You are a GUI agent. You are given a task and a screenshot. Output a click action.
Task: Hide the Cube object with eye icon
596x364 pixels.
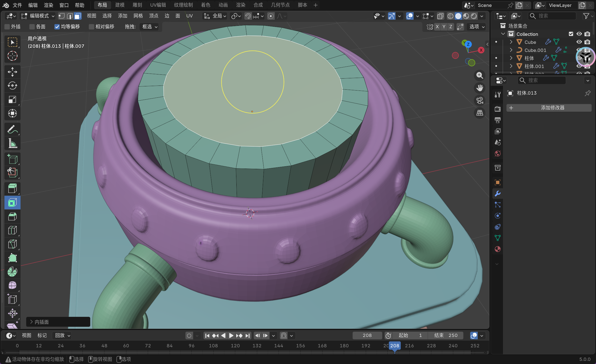(579, 42)
